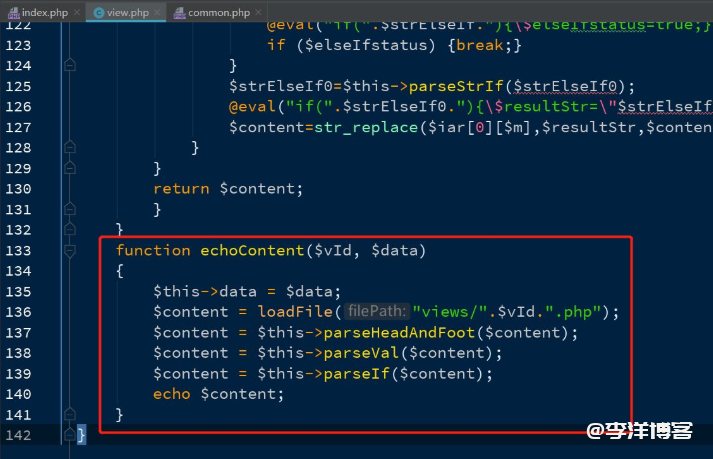Click the fold marker at line 132
Image resolution: width=713 pixels, height=459 pixels.
coord(70,230)
